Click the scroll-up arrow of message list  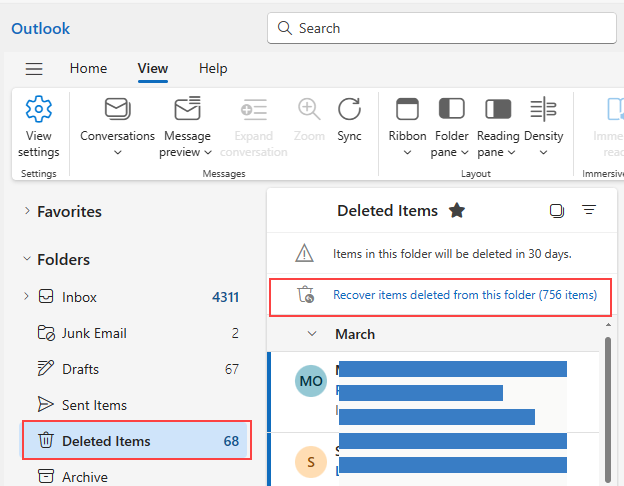tap(608, 325)
